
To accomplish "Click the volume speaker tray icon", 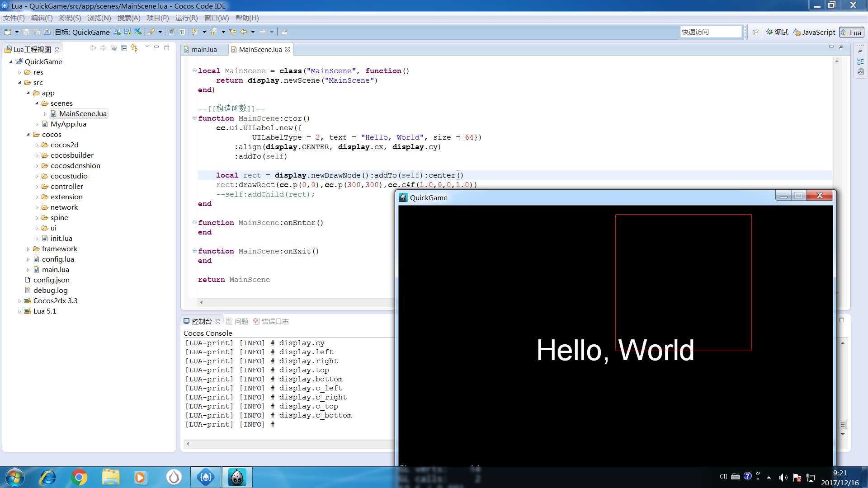I will coord(783,478).
